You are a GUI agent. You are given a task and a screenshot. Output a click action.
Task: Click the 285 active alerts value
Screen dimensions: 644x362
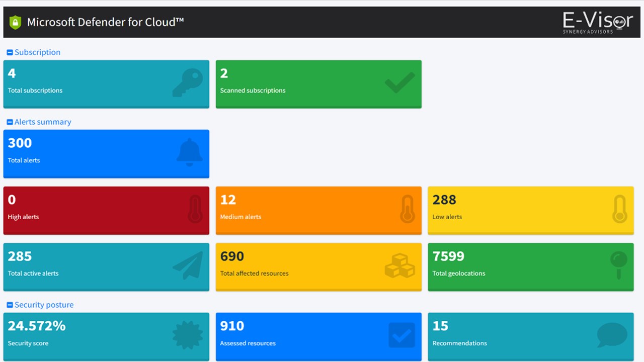tap(20, 256)
